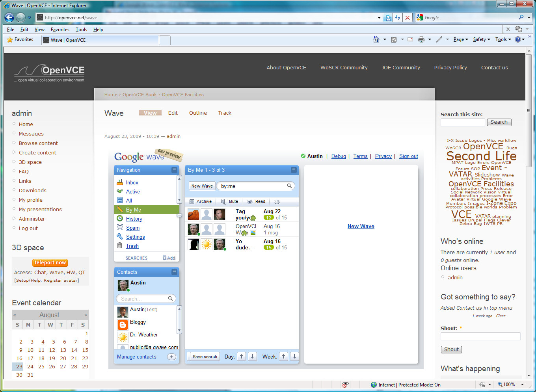Open the address bar dropdown arrow

pos(379,18)
